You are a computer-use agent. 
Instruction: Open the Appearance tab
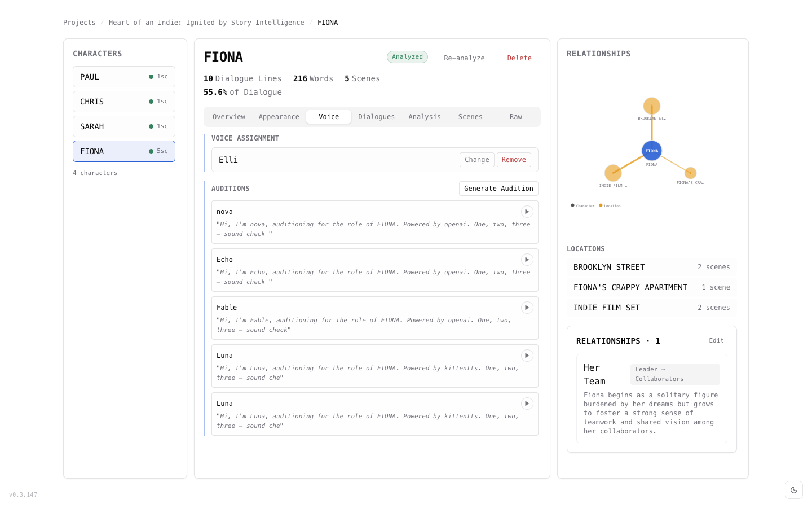click(x=279, y=117)
